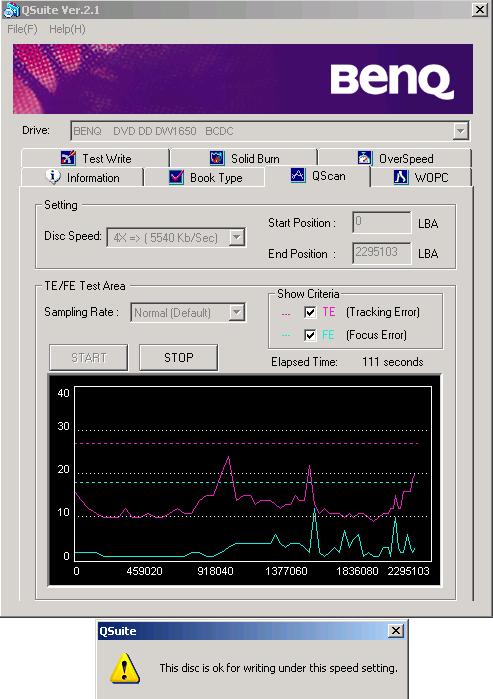This screenshot has width=493, height=699.
Task: Expand the Disc Speed dropdown
Action: pos(237,237)
